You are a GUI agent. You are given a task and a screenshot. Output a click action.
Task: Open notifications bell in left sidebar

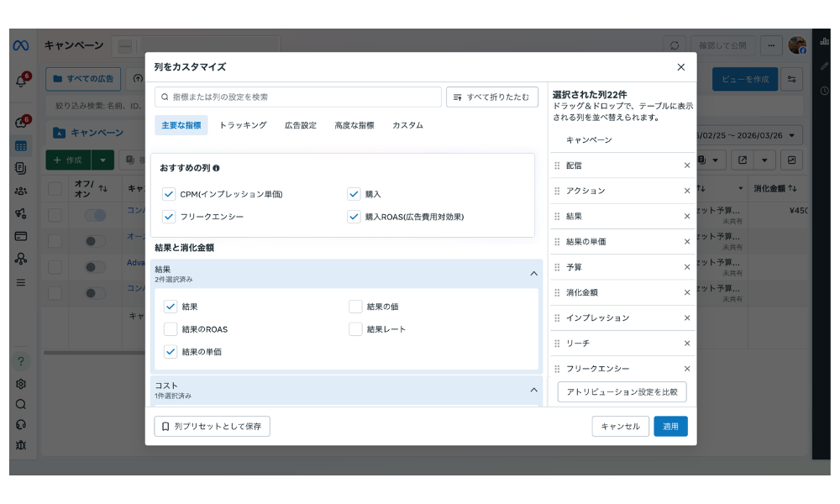coord(21,81)
